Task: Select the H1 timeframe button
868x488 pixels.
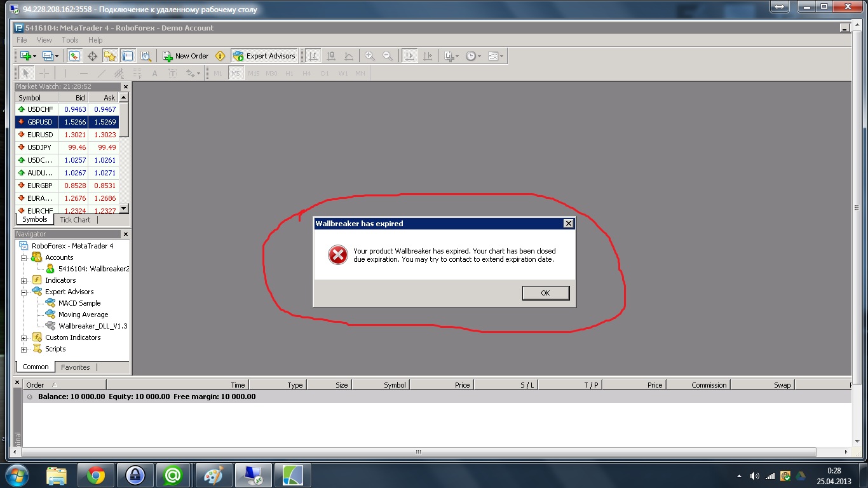Action: (x=289, y=73)
